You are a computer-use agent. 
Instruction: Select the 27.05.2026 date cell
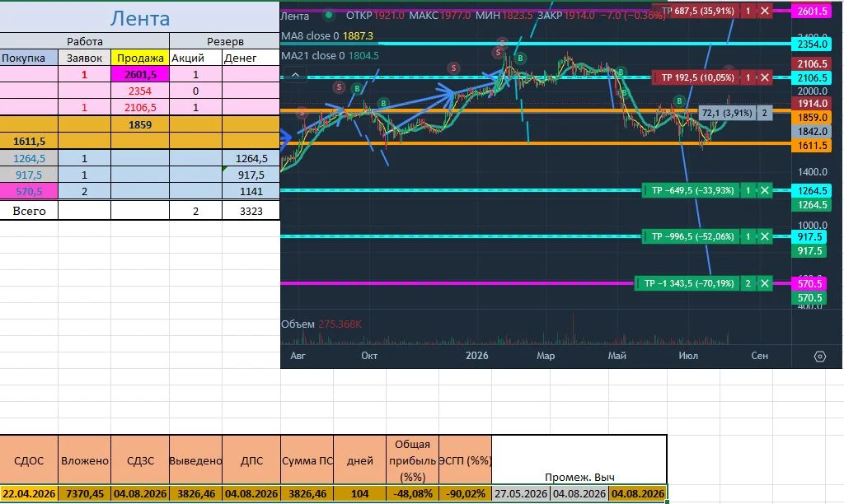(521, 493)
